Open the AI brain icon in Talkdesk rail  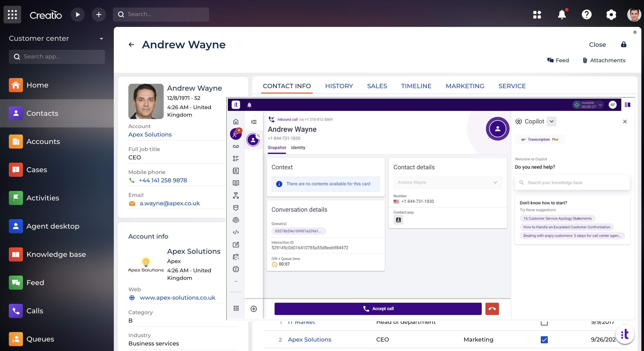tap(236, 269)
